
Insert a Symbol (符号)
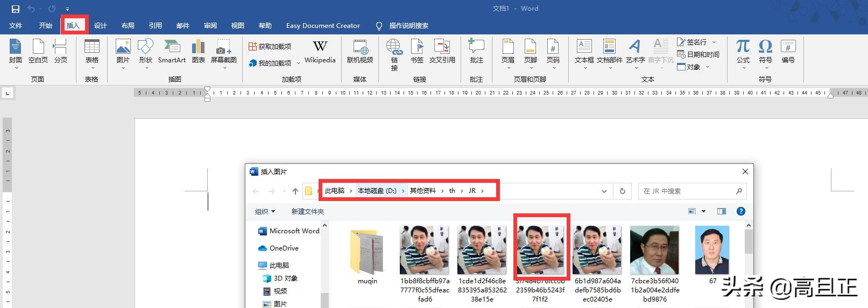pyautogui.click(x=766, y=54)
